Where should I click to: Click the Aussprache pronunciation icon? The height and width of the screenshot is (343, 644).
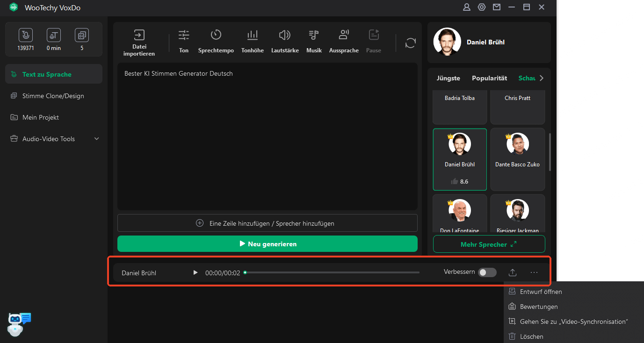coord(344,35)
